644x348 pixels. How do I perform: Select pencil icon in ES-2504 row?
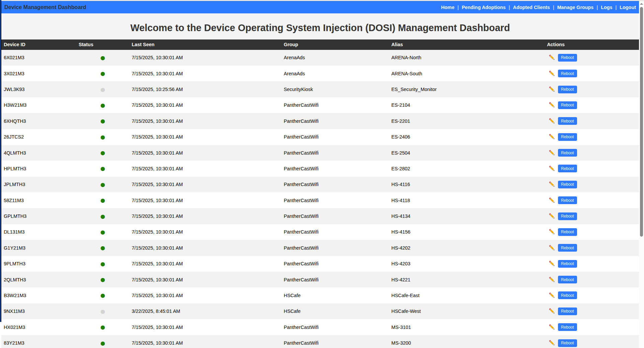552,153
